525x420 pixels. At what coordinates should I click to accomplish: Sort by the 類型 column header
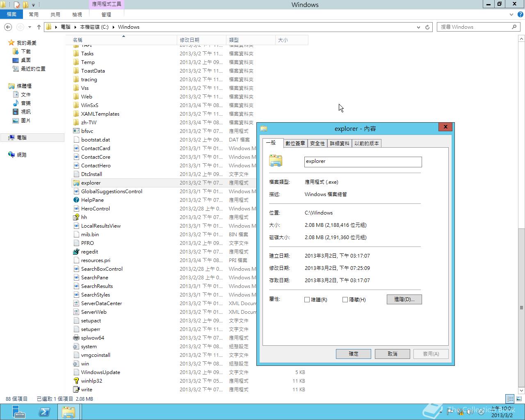point(251,40)
